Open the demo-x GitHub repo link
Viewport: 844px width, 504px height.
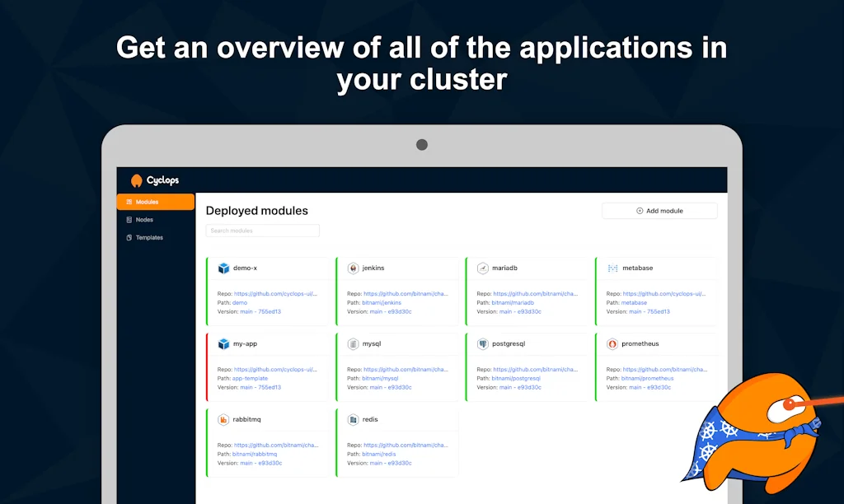(x=275, y=293)
